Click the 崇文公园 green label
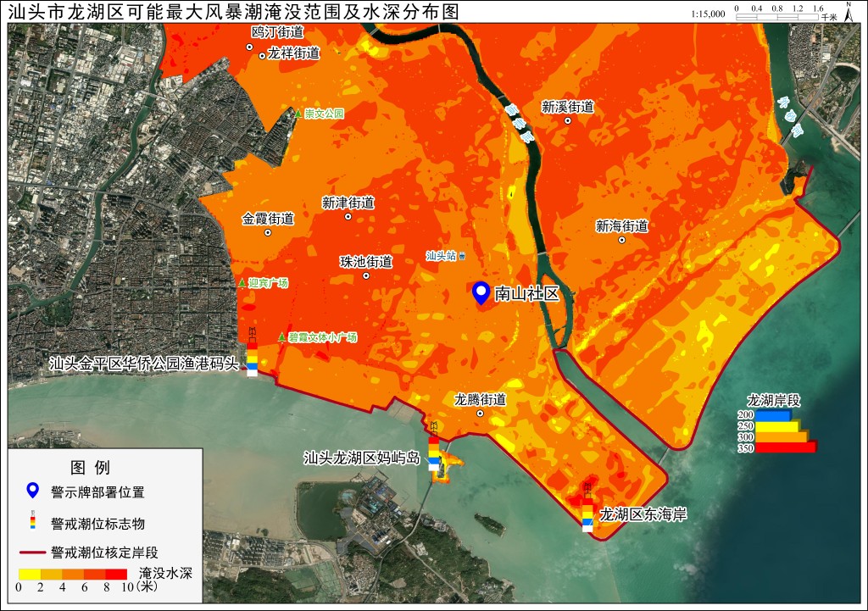 coord(325,114)
